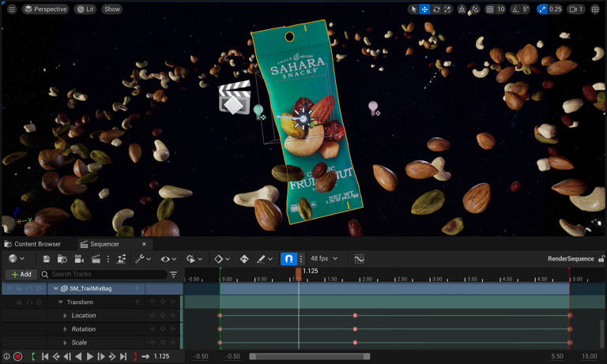Open the wrench actions dropdown
607x364 pixels.
click(x=143, y=259)
